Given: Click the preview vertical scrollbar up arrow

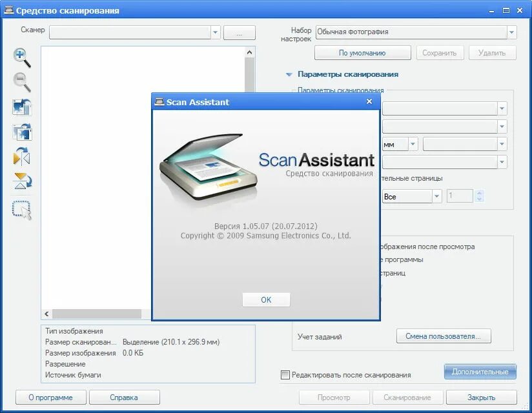Looking at the screenshot, I should pos(249,52).
